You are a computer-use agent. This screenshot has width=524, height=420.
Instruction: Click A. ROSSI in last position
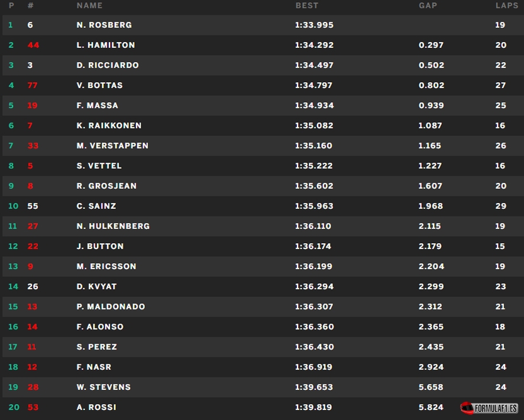[96, 408]
